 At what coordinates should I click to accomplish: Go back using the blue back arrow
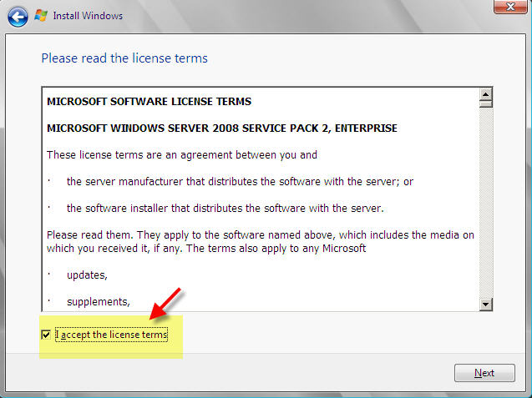point(18,17)
